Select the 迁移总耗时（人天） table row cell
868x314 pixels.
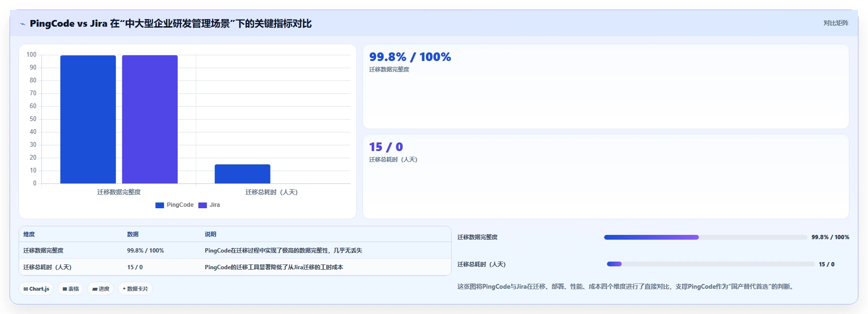(47, 267)
